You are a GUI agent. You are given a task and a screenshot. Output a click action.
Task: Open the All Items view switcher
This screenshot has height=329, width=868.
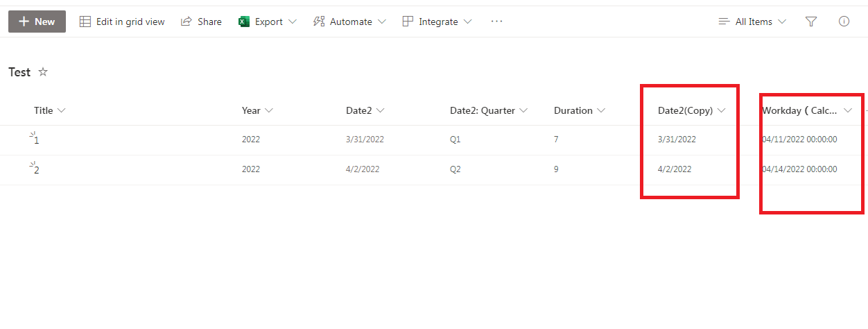point(753,22)
